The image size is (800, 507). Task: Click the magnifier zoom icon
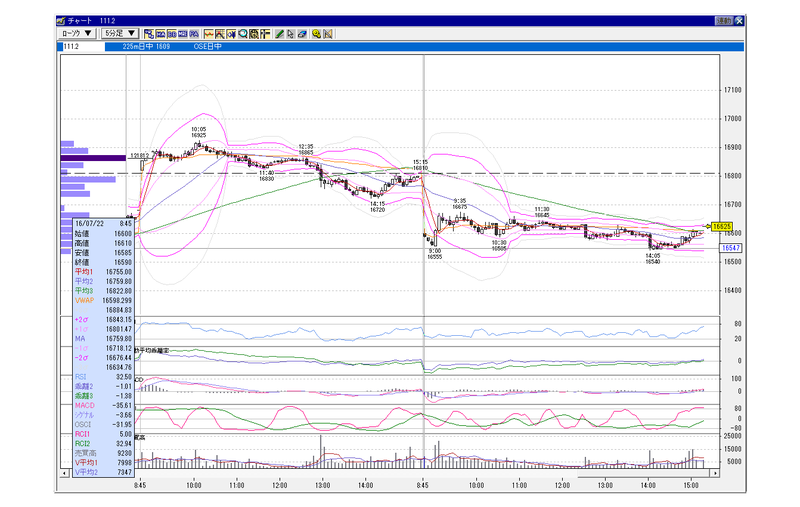coord(243,34)
